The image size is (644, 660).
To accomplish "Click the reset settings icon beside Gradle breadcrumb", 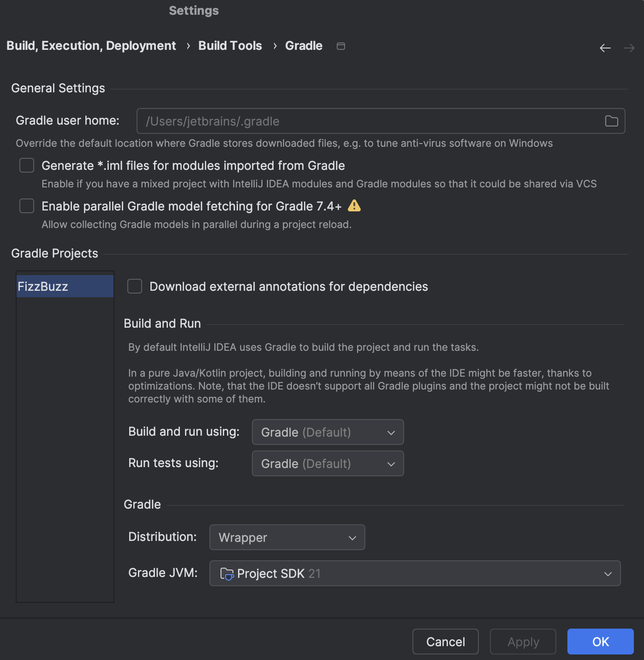I will (341, 46).
